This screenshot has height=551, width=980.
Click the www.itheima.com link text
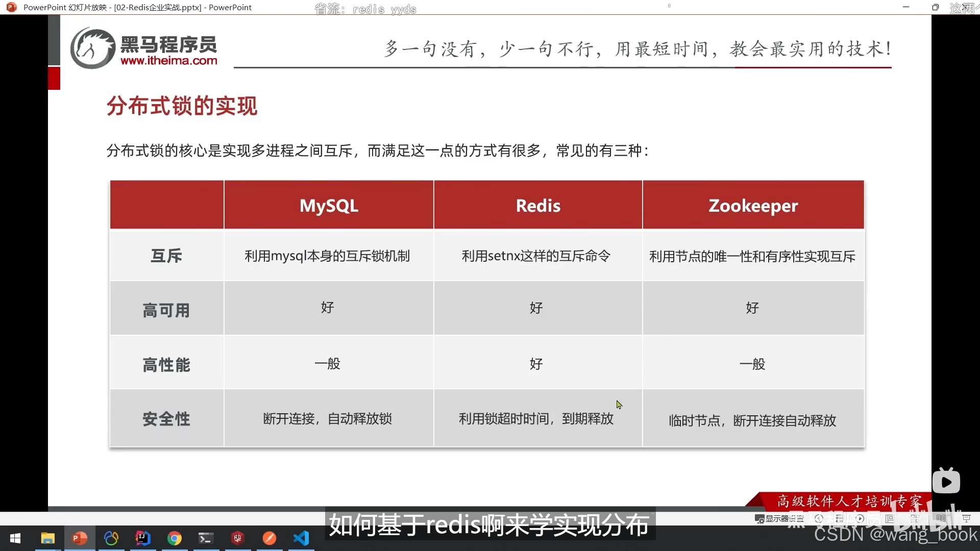(168, 61)
